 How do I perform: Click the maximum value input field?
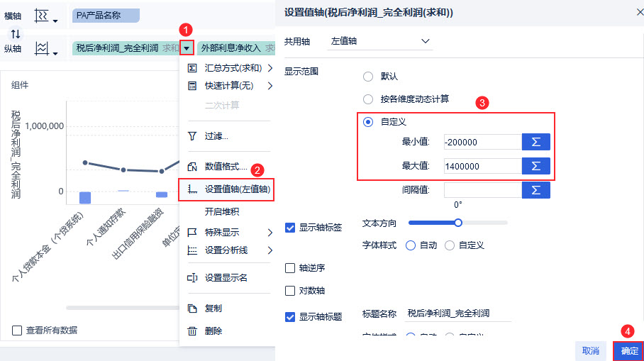482,166
